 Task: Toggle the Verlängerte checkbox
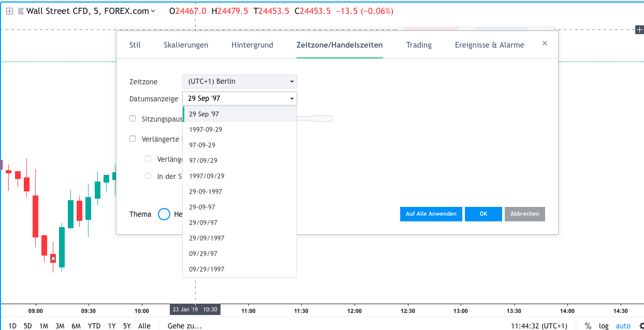[x=133, y=139]
